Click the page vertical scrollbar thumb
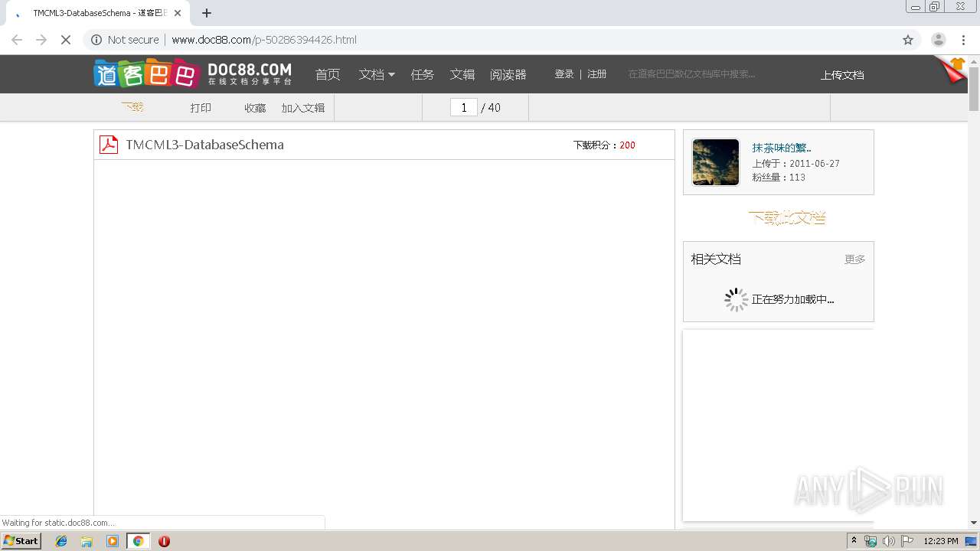The width and height of the screenshot is (980, 551). [974, 89]
